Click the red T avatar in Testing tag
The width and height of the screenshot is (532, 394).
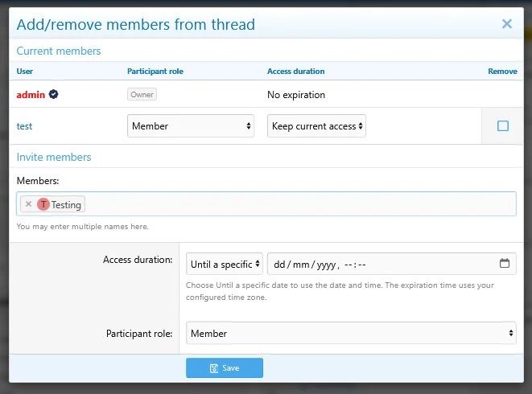[43, 204]
